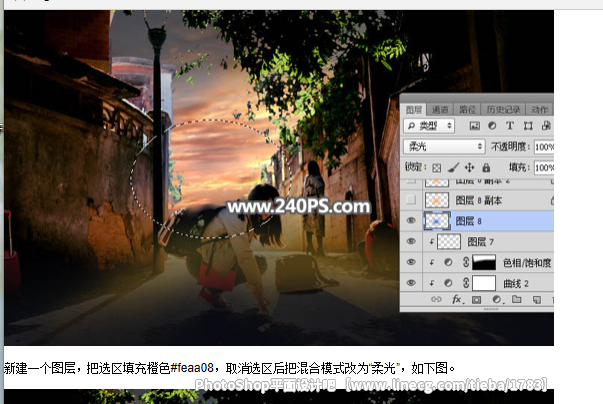Viewport: 603px width, 404px height.
Task: Open the 类型 layer filter dropdown
Action: 429,126
